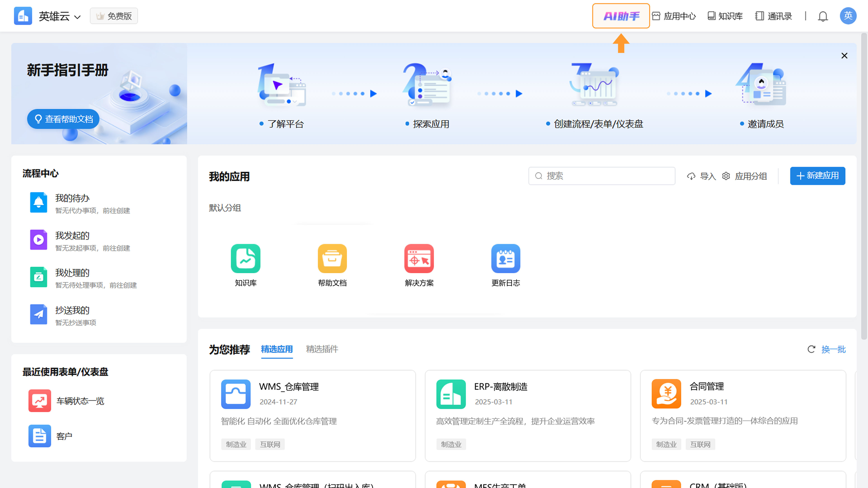This screenshot has height=488, width=868.
Task: Click 智能化 自动化 全面优化仓库管理 description
Action: coord(279,421)
